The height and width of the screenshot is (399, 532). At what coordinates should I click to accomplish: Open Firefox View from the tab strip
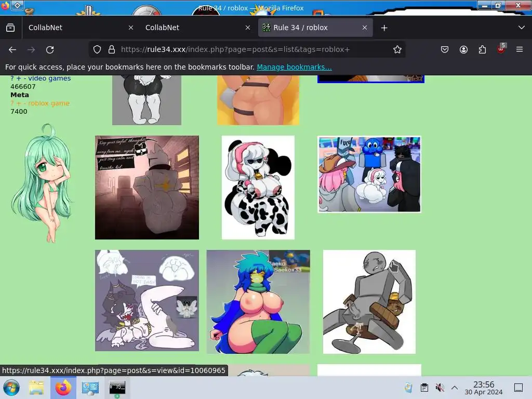coord(10,28)
